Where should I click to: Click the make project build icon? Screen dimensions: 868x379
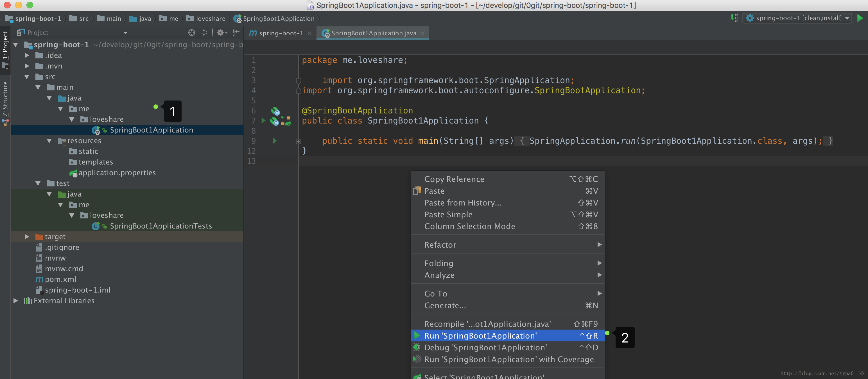click(734, 18)
